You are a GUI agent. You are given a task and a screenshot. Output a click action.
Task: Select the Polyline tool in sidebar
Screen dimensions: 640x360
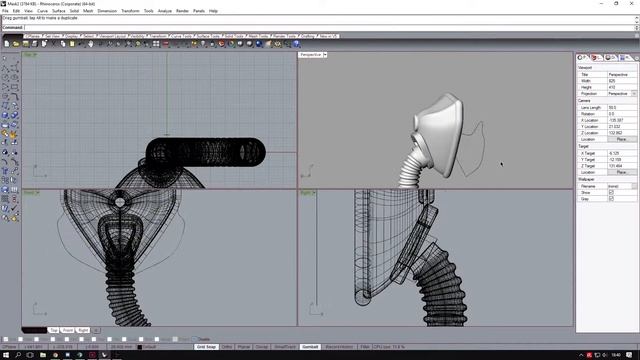pyautogui.click(x=5, y=69)
